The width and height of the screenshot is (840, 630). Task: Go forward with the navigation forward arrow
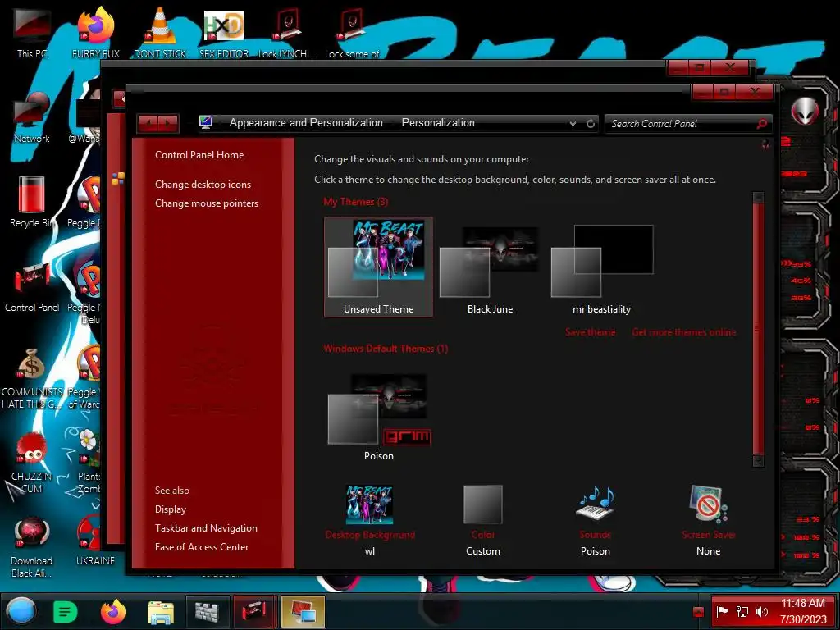coord(168,123)
